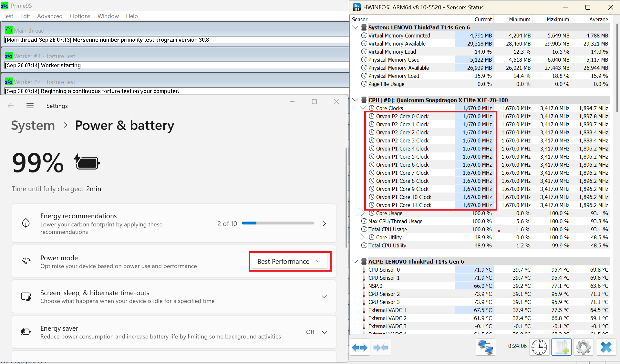This screenshot has width=620, height=364.
Task: Expand Screen, sleep & hibernate time-outs section
Action: click(x=325, y=296)
